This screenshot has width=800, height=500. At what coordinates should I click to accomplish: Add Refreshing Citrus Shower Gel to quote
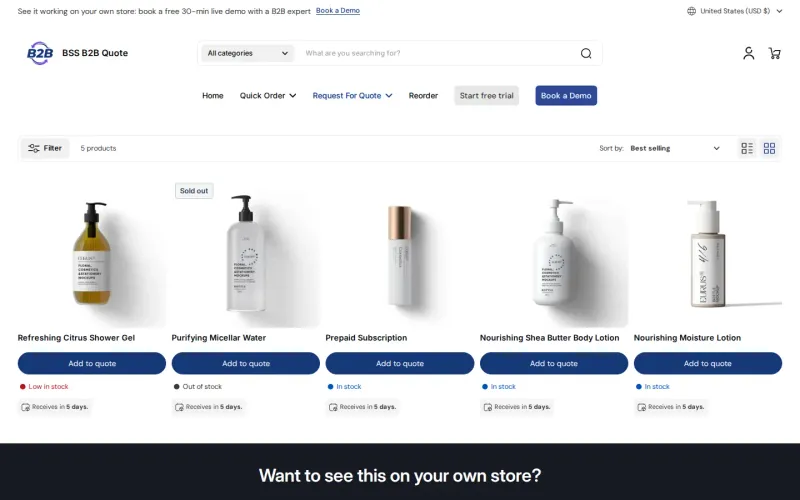92,363
